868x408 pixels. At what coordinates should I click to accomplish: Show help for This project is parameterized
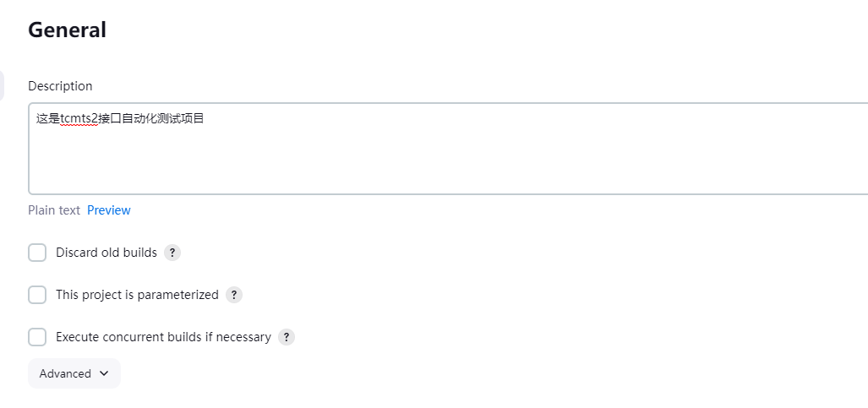(x=234, y=295)
